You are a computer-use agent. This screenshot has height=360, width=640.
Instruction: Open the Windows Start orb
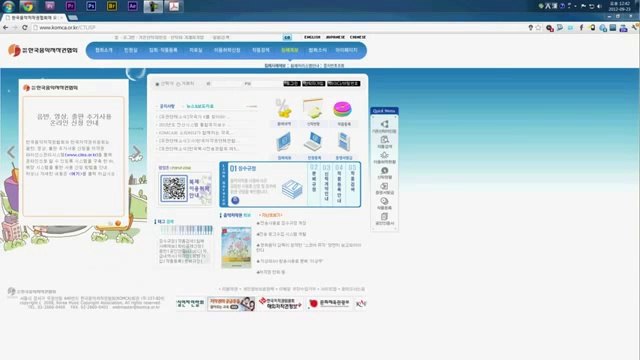pyautogui.click(x=8, y=6)
